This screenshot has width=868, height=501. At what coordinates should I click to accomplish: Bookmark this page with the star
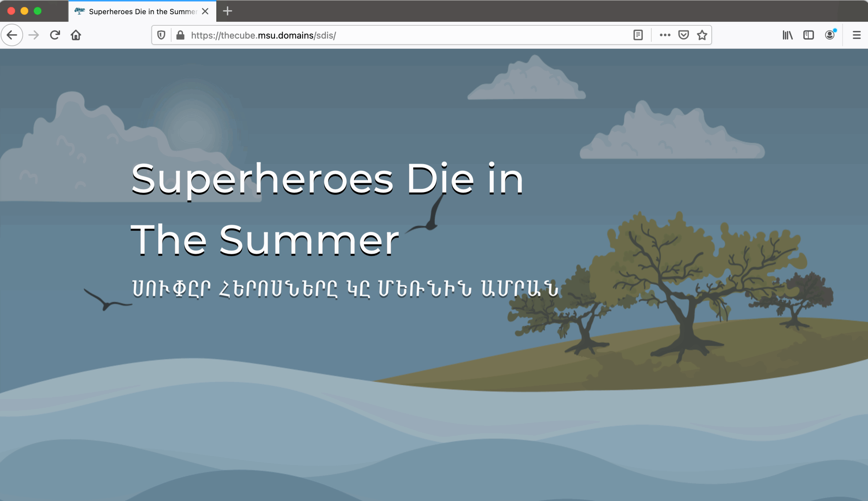[702, 35]
